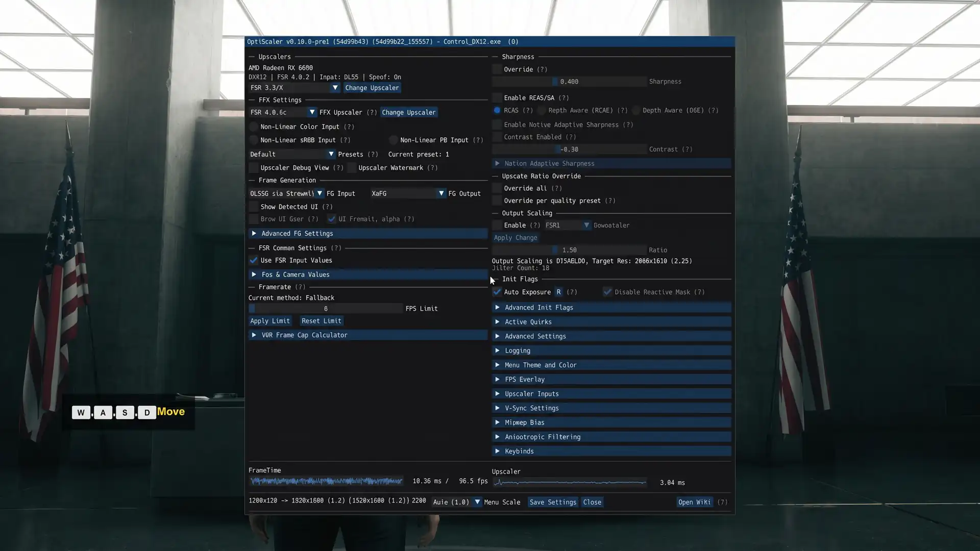Click the Contrast slider at -0.30
980x551 pixels.
[569, 149]
